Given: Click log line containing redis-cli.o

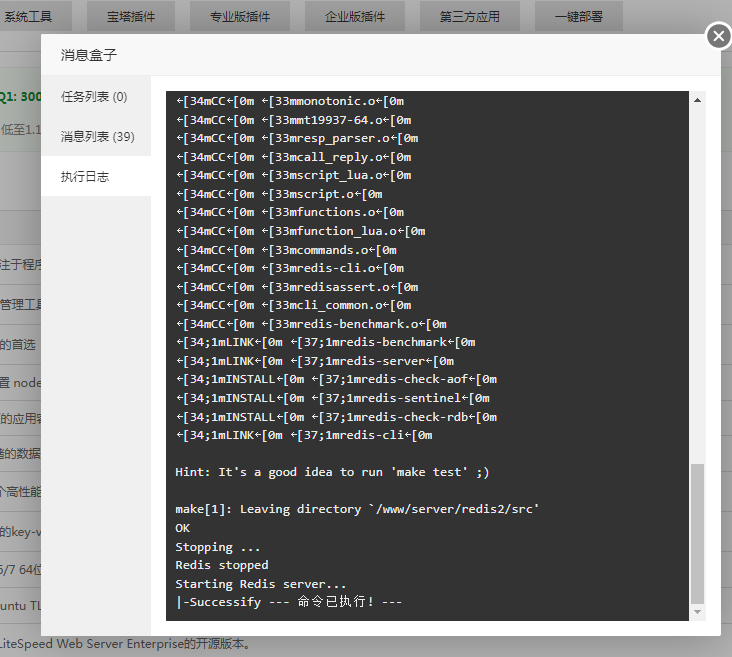Looking at the screenshot, I should [290, 268].
